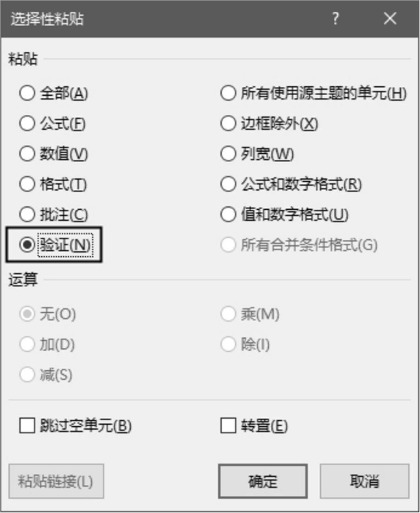Toggle the 转置(E) checkbox
This screenshot has height=513, width=420.
pos(228,426)
